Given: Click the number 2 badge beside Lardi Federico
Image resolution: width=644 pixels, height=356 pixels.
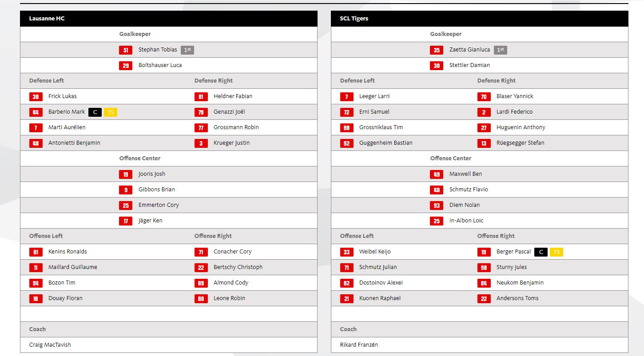Looking at the screenshot, I should pyautogui.click(x=484, y=112).
